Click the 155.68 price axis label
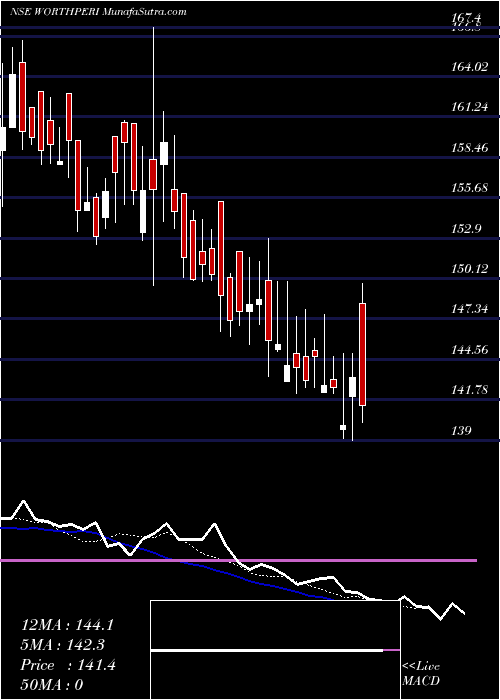Image resolution: width=500 pixels, height=700 pixels. (470, 188)
